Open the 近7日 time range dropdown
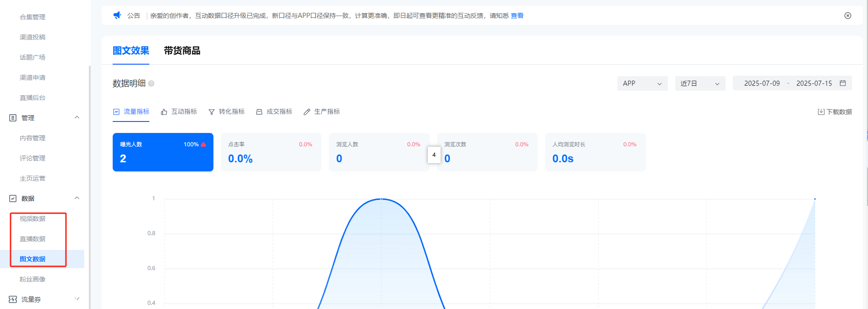This screenshot has width=868, height=309. pos(699,83)
